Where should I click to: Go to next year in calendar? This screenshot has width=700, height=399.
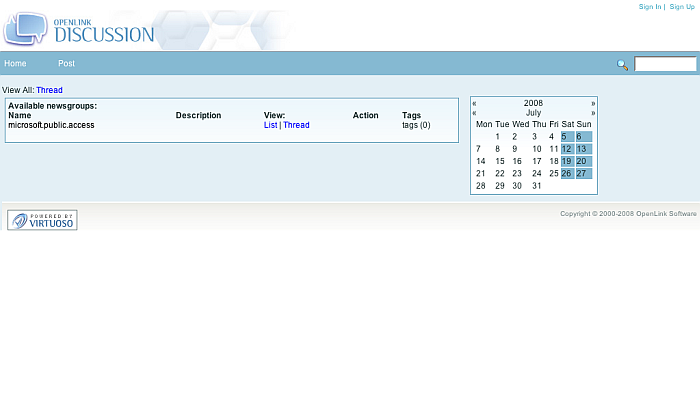(593, 103)
